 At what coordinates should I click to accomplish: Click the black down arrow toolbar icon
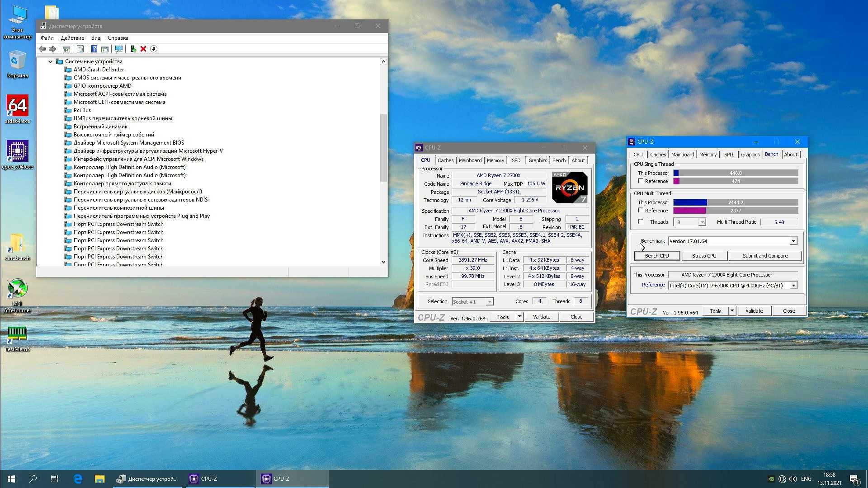click(154, 49)
